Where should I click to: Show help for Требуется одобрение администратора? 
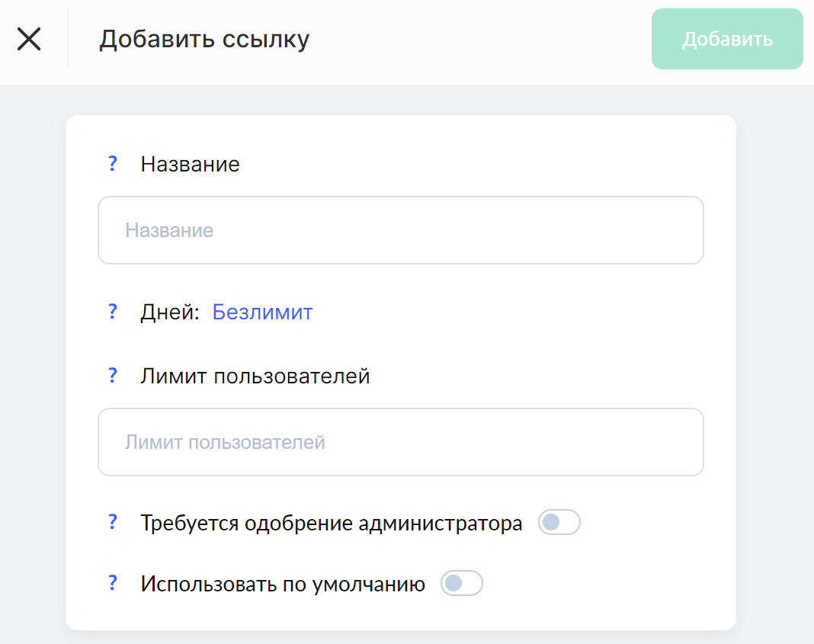(113, 521)
